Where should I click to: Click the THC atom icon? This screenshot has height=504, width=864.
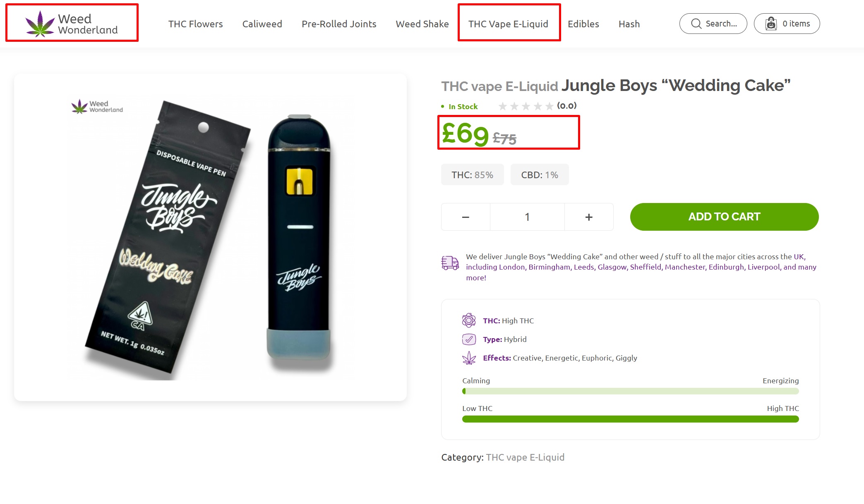(469, 320)
